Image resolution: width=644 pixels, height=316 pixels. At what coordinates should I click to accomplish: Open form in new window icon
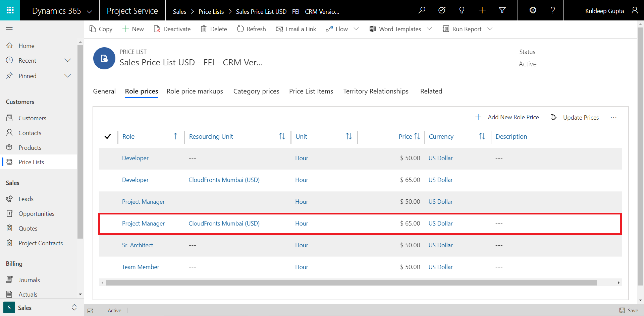[x=90, y=311]
